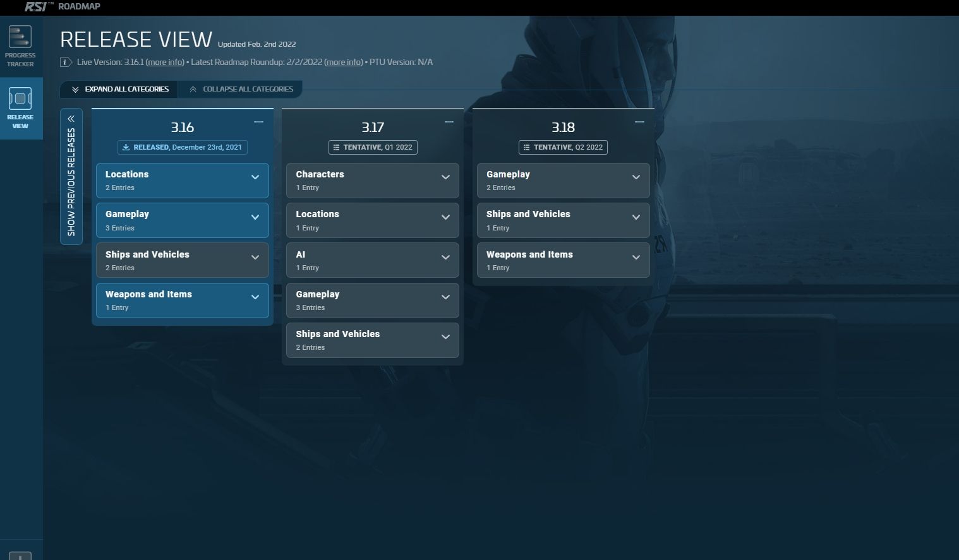The height and width of the screenshot is (560, 959).
Task: Click the Updated Feb. 2nd 2022 text
Action: [256, 44]
